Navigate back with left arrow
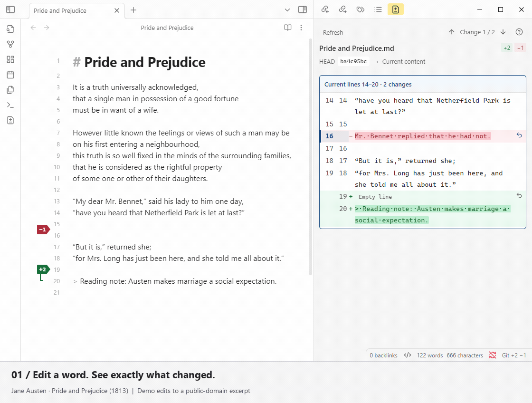 click(x=33, y=28)
